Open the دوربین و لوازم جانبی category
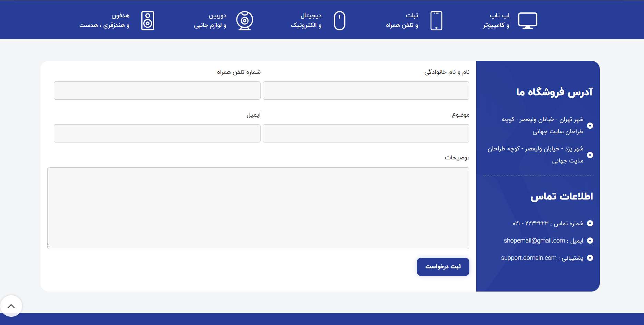Screen dimensions: 644x325 tap(210, 20)
